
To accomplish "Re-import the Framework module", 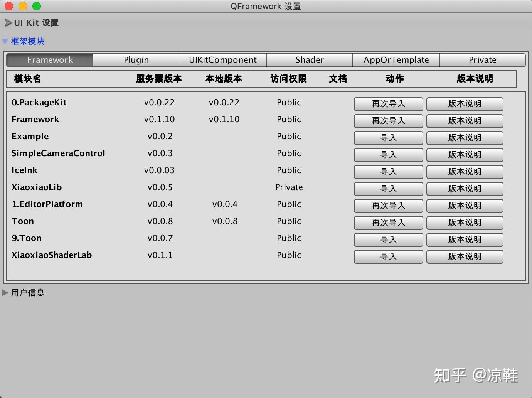I will tap(388, 121).
